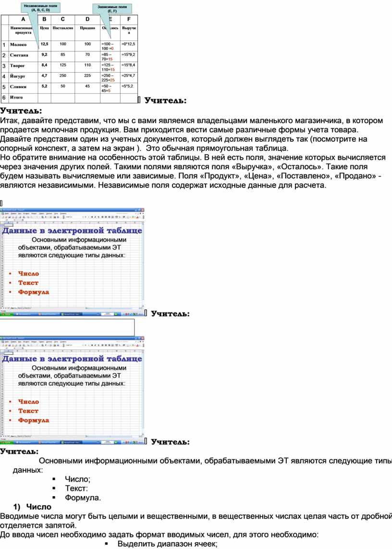Click the delivered value 125 for Творог
This screenshot has width=392, height=549.
coord(62,67)
